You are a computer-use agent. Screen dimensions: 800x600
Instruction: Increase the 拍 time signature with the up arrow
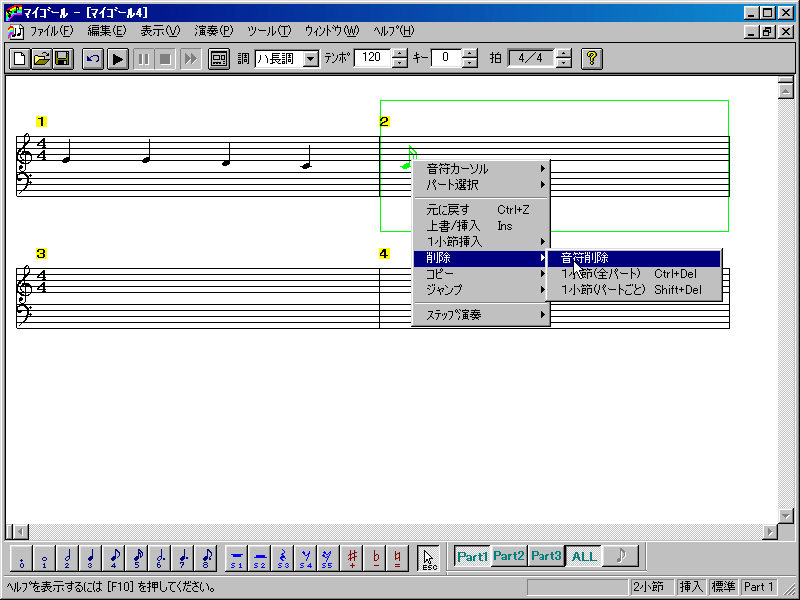[564, 53]
